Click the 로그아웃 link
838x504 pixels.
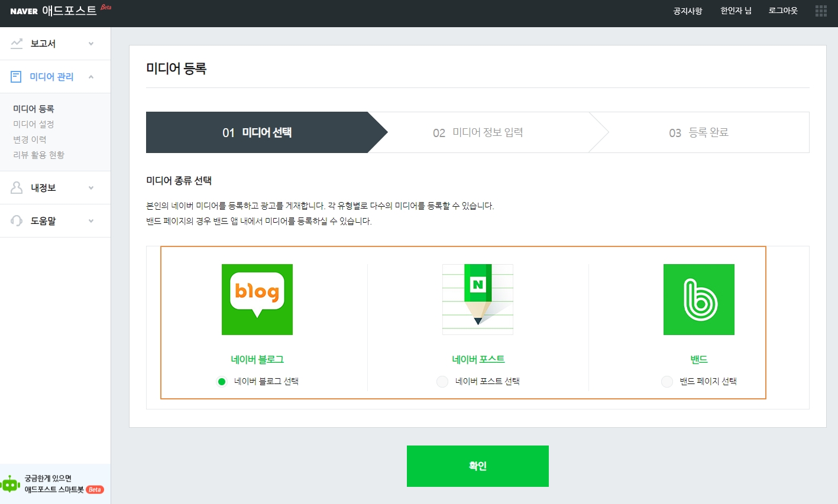(783, 11)
